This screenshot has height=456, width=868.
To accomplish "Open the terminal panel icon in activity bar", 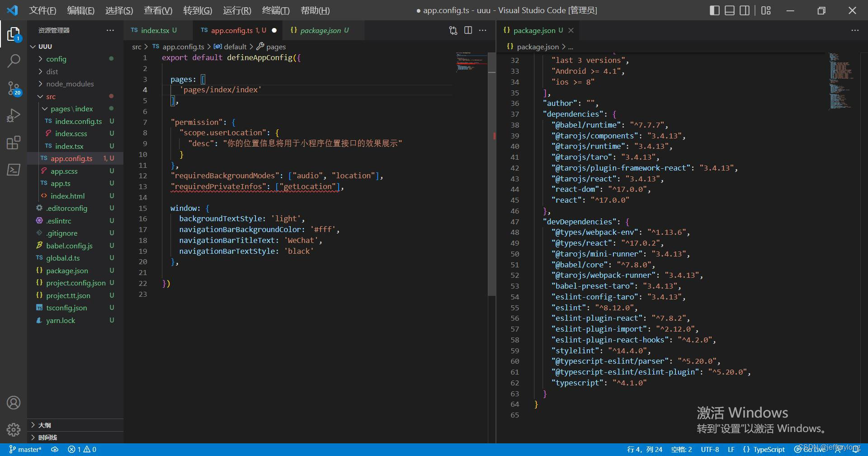I will point(14,170).
